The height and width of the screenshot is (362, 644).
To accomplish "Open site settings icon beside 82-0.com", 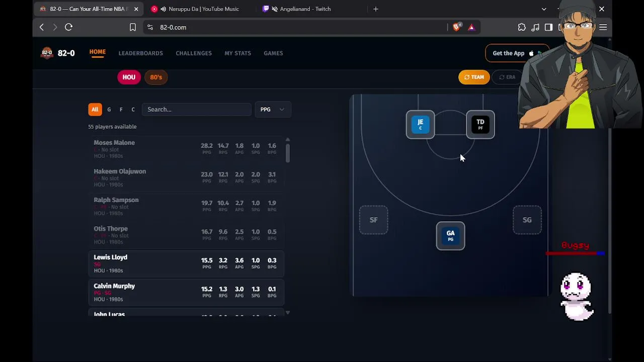I will tap(150, 27).
